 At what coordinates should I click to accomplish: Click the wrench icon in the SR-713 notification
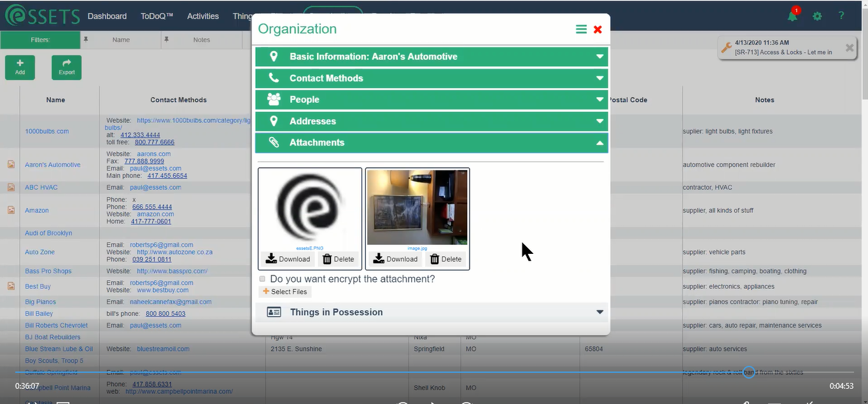point(726,48)
